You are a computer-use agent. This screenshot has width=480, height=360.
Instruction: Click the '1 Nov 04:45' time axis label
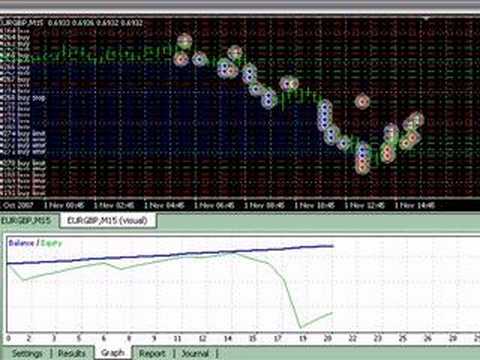(164, 205)
